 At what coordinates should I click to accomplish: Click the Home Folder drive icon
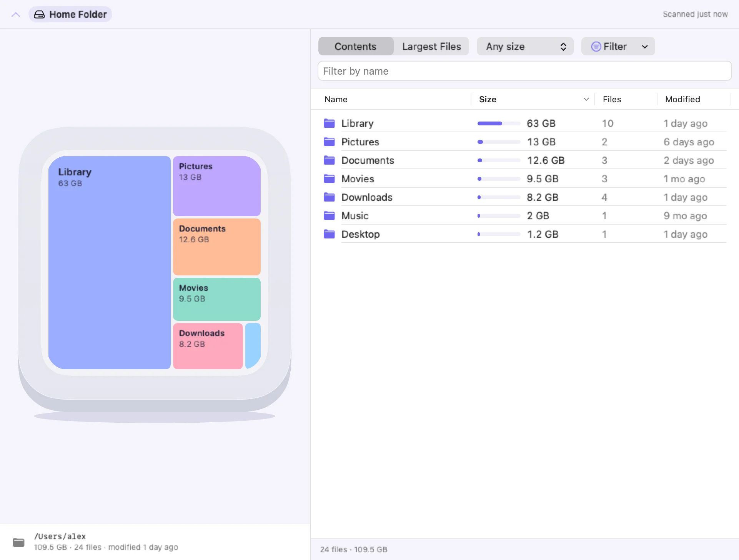39,15
